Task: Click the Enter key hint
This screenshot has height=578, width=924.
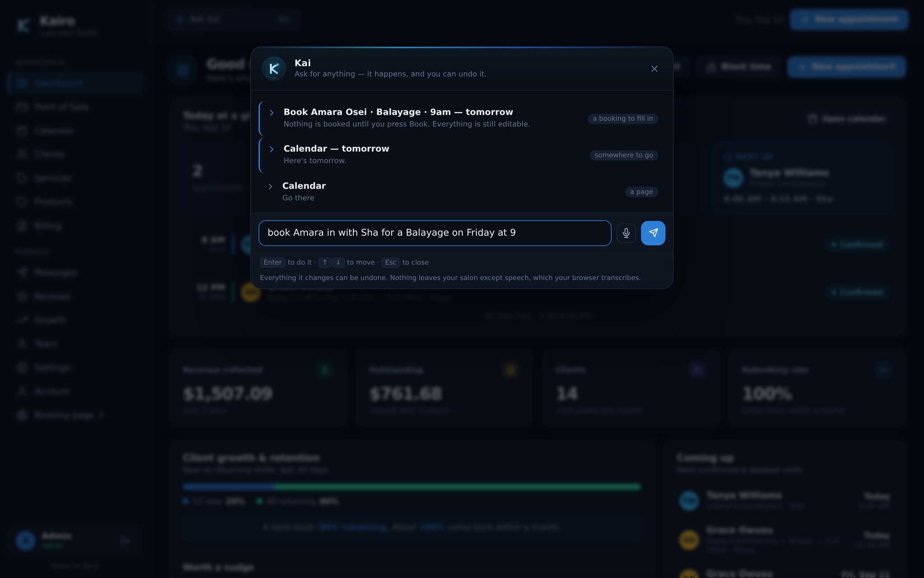Action: pos(273,262)
